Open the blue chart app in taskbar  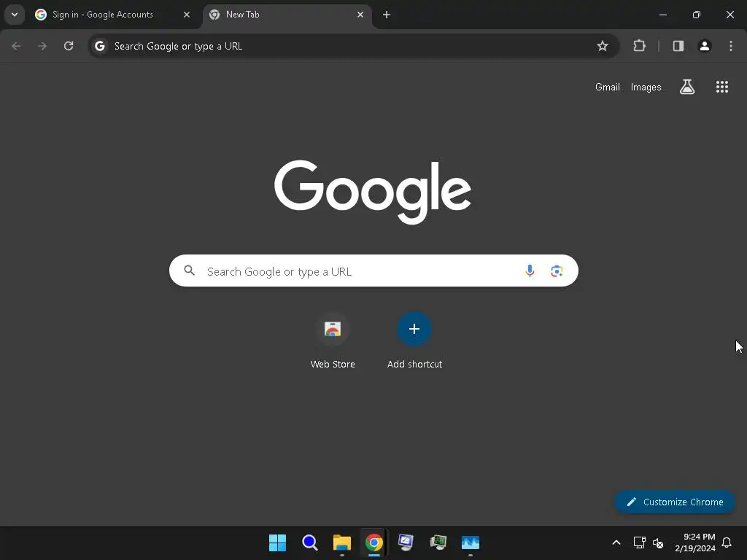[x=471, y=542]
